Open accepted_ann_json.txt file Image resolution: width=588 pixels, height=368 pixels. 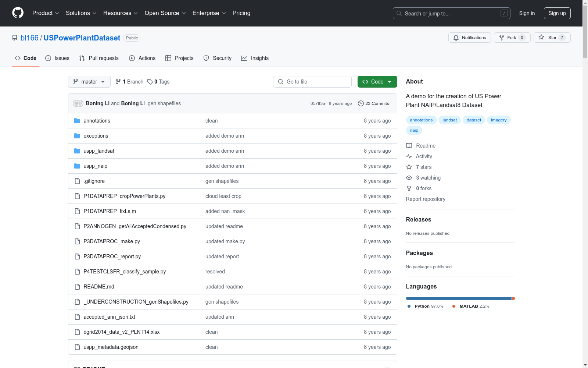tap(109, 317)
